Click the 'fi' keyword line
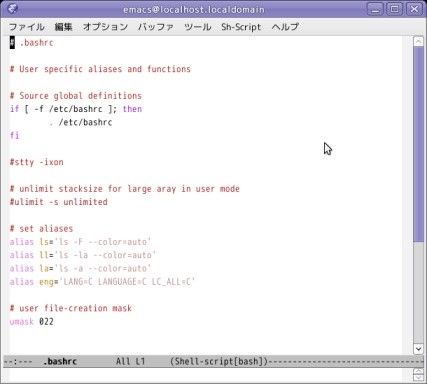The width and height of the screenshot is (427, 384). tap(14, 136)
